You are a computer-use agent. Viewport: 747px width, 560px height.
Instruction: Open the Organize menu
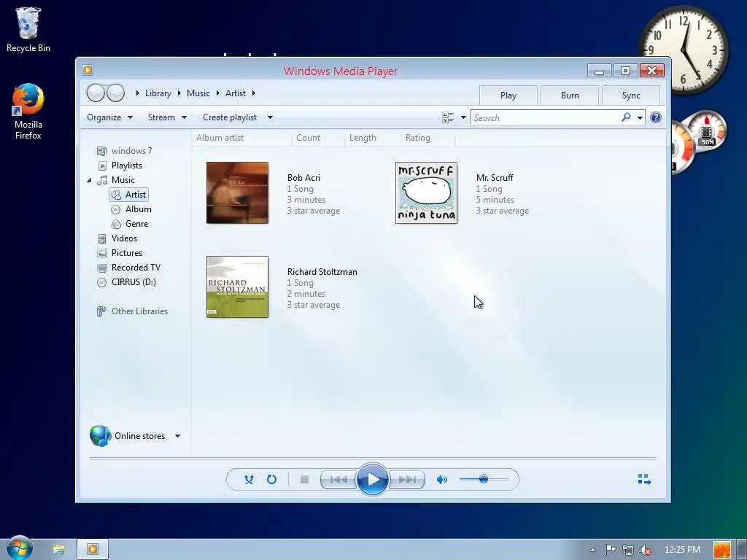[x=109, y=117]
